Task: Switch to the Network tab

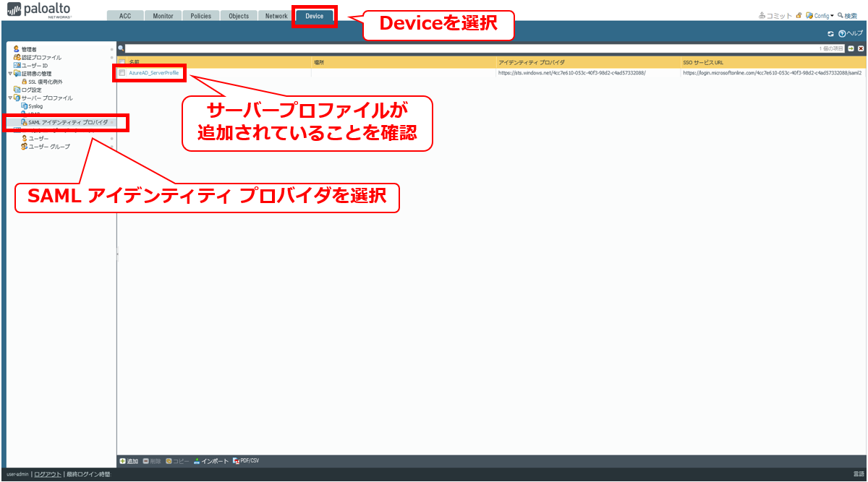Action: 276,16
